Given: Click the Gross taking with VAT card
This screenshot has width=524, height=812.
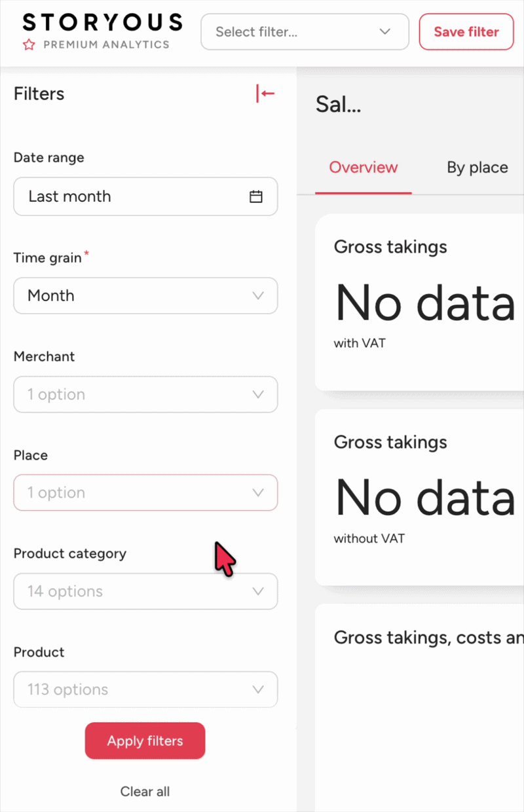Looking at the screenshot, I should click(419, 302).
